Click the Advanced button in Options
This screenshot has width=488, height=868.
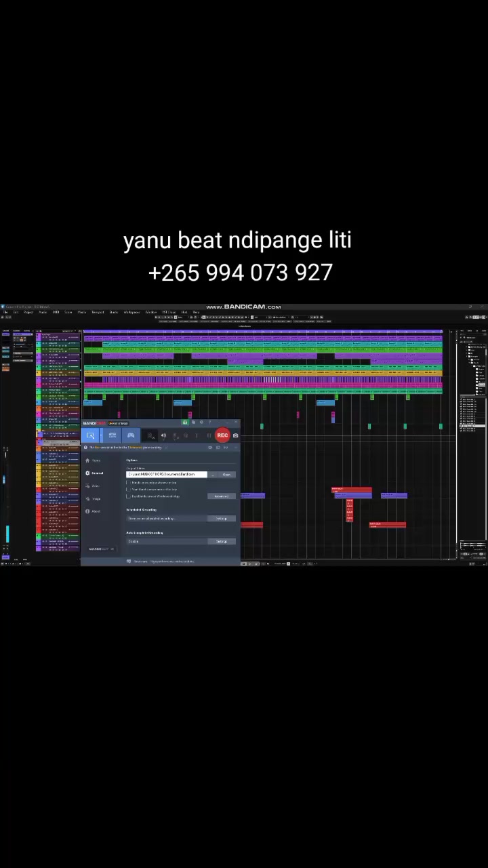222,496
